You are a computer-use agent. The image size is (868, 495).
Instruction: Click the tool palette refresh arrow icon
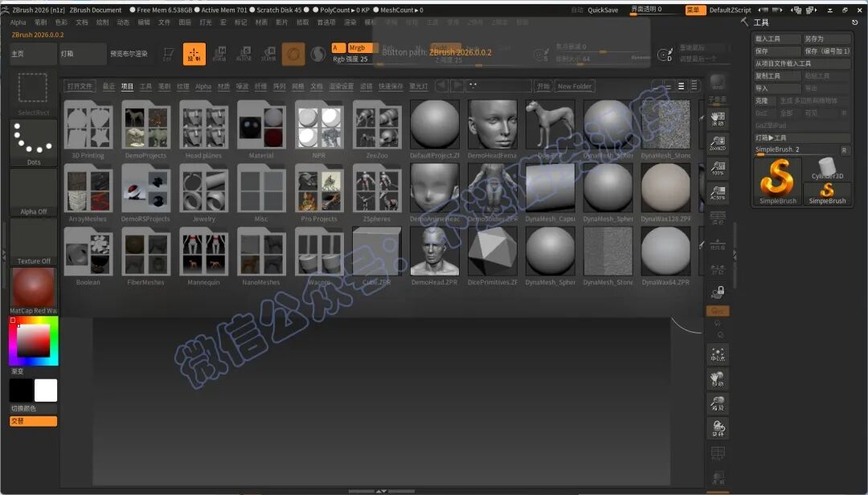(854, 22)
